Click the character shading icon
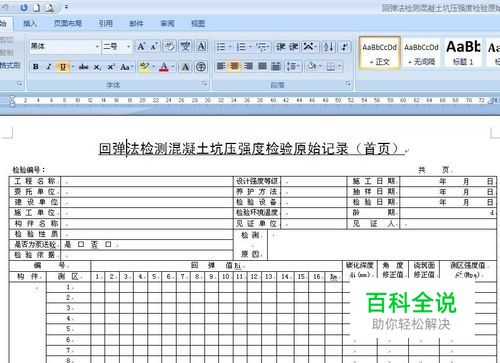 click(185, 67)
